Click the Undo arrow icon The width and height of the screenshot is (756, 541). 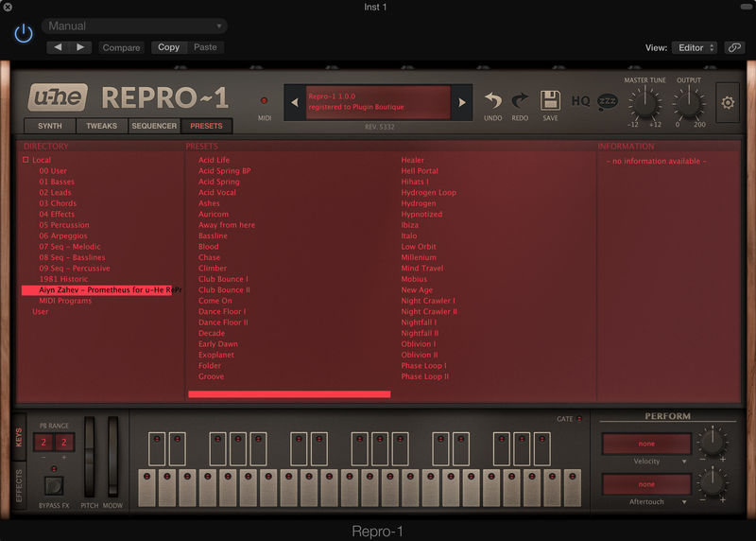tap(493, 101)
